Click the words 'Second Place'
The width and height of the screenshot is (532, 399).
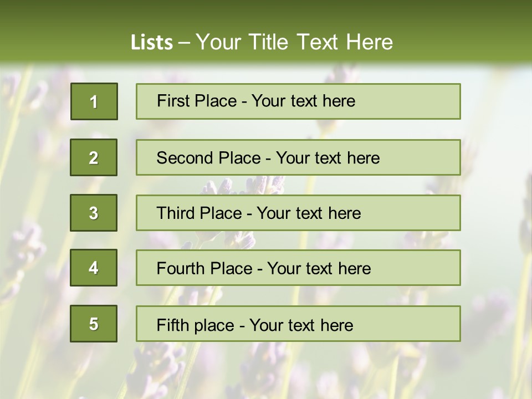coord(209,158)
